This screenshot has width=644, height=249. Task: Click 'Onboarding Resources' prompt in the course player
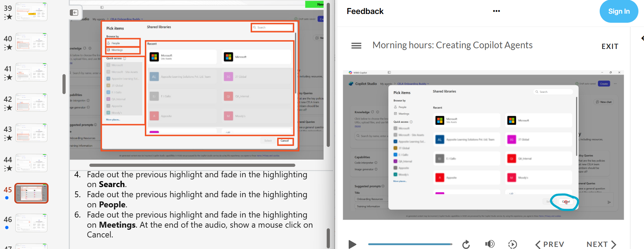coord(370,199)
